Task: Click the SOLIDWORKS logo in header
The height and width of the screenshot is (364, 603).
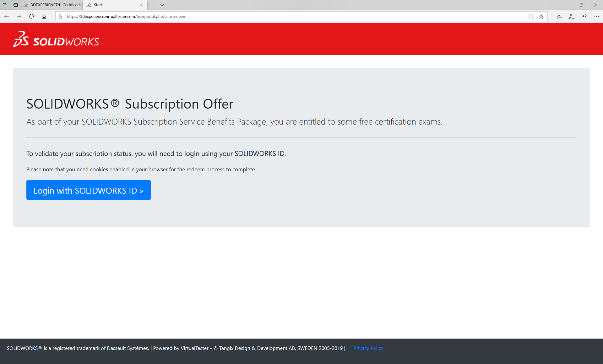Action: (56, 39)
